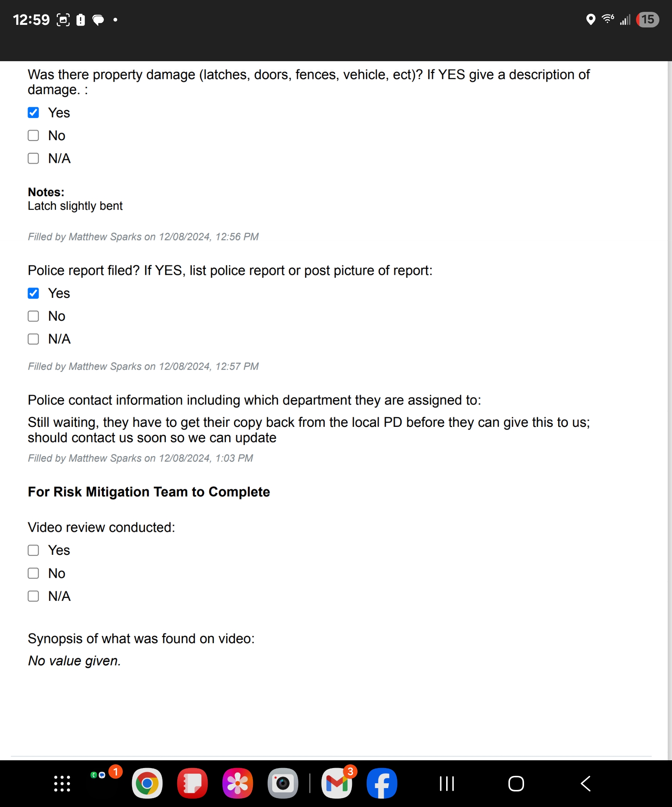
Task: Select N/A for video review conducted
Action: point(33,596)
